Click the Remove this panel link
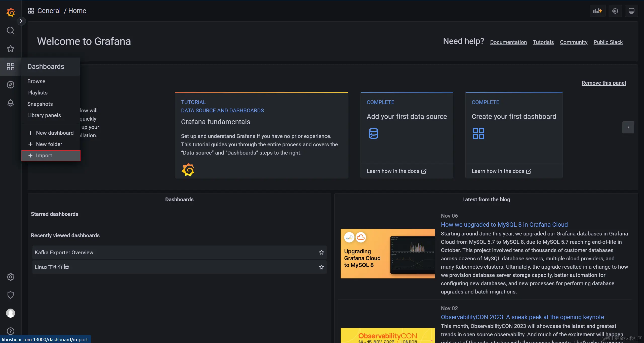The width and height of the screenshot is (644, 343). tap(603, 83)
